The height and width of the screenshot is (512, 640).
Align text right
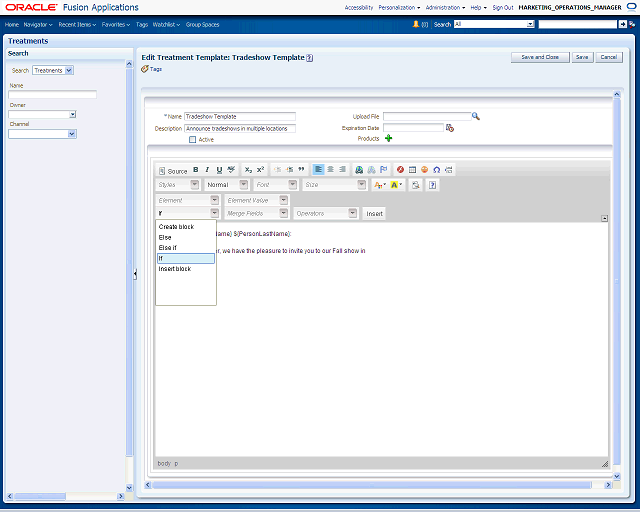click(x=342, y=169)
